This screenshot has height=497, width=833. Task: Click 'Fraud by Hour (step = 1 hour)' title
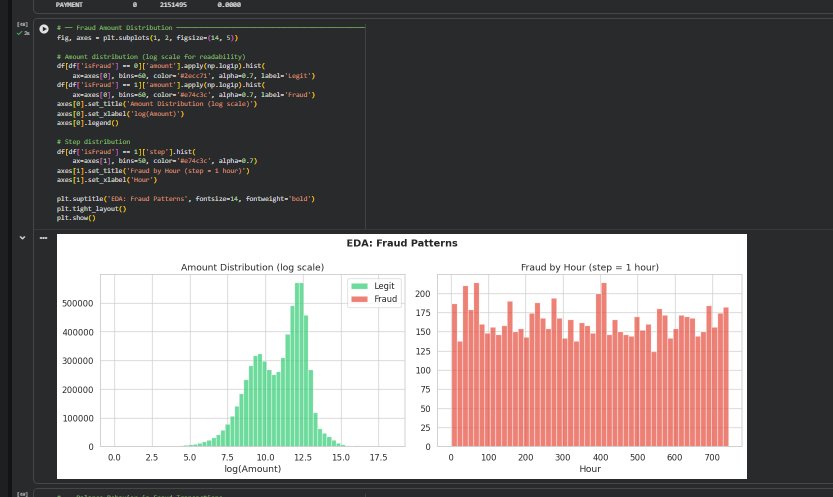point(590,267)
